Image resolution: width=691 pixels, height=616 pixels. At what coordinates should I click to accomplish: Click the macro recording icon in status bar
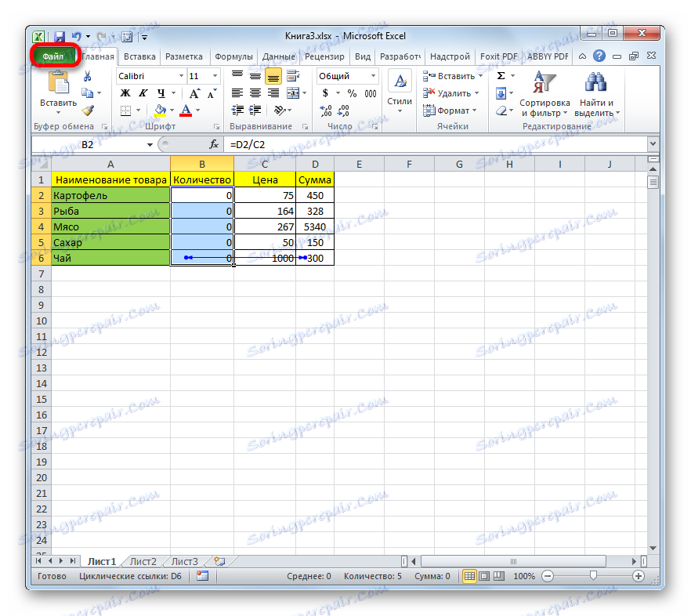[x=202, y=575]
